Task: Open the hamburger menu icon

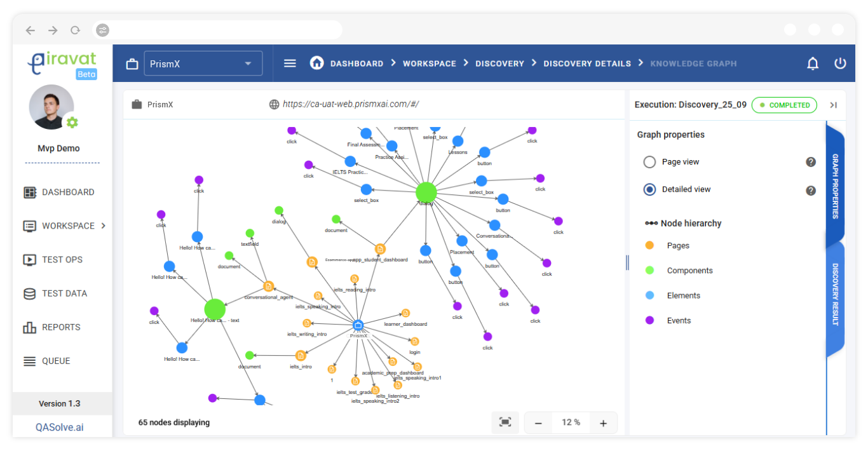Action: coord(290,64)
